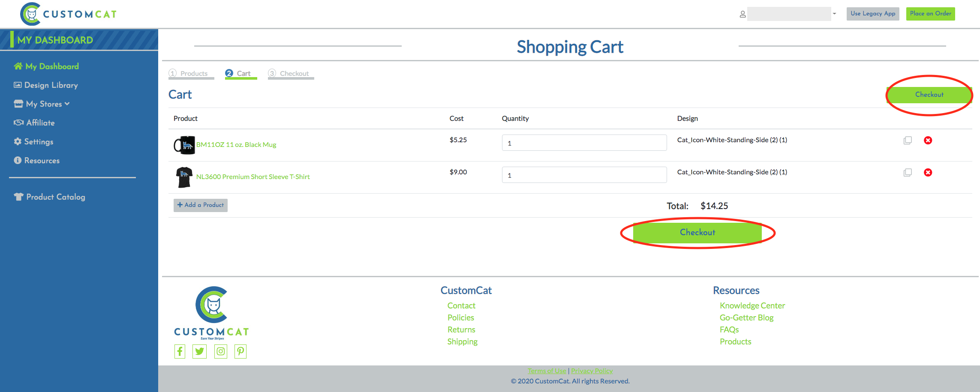Remove the NL3600 T-Shirt with red X
Screen dimensions: 980x392
coord(928,173)
